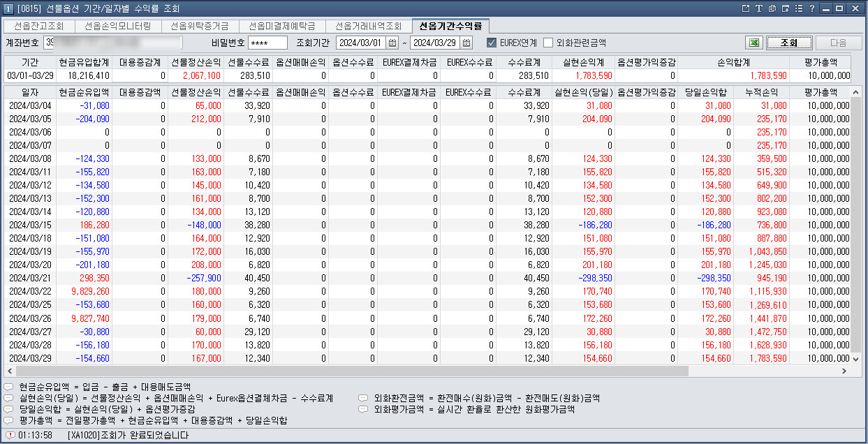Click summary 2,067,100 settlement profit cell

click(196, 75)
